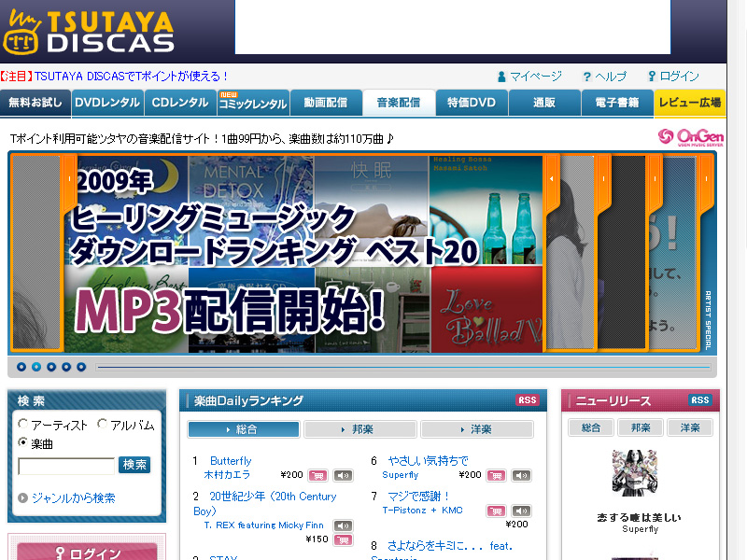Show 邦楽 new releases
747x560 pixels.
(641, 427)
